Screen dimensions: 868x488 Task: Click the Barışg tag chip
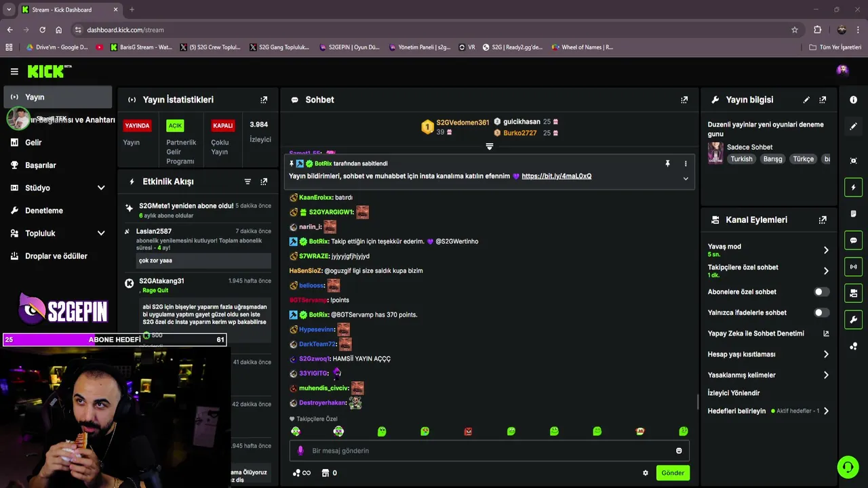pos(773,159)
